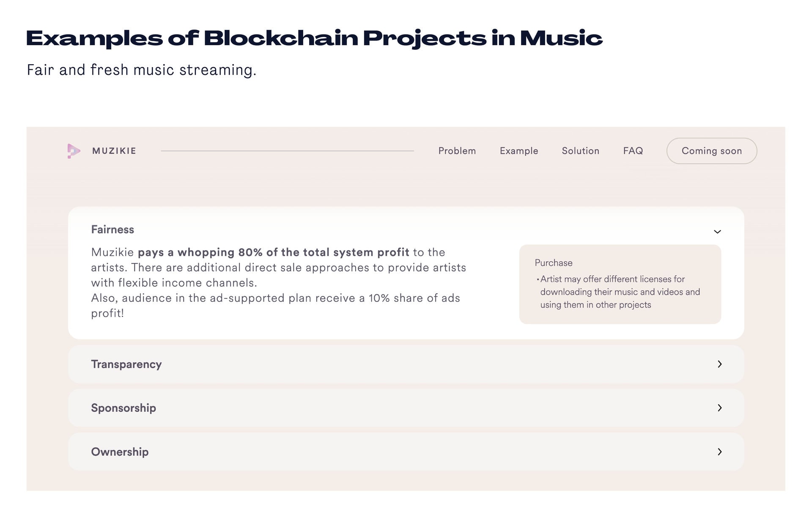Click the Purchase info card

click(620, 284)
